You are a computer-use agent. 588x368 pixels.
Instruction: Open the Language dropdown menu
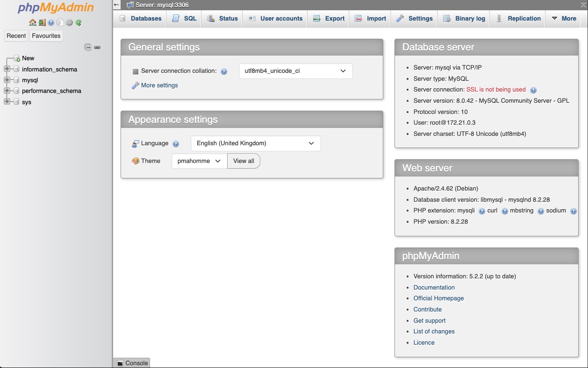pos(256,143)
